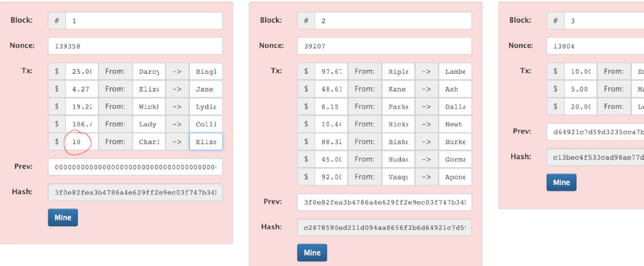This screenshot has width=644, height=266.
Task: Click the sender field starting Wick in Block 1
Action: tap(149, 106)
